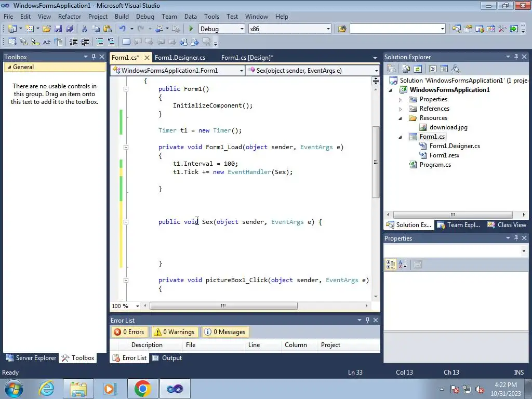The width and height of the screenshot is (532, 399).
Task: Open the Debug configuration dropdown
Action: pyautogui.click(x=242, y=29)
